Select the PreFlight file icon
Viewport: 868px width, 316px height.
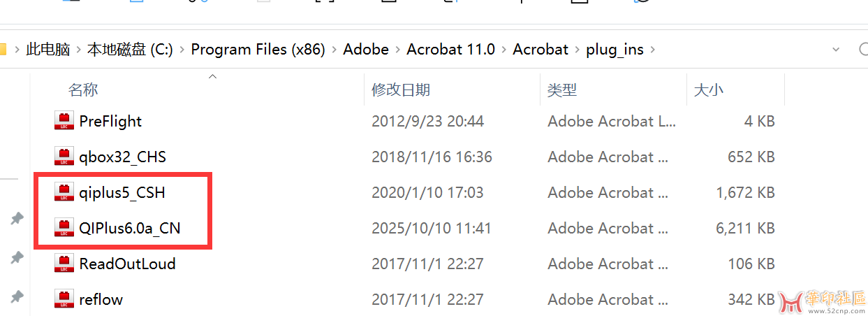pyautogui.click(x=64, y=121)
